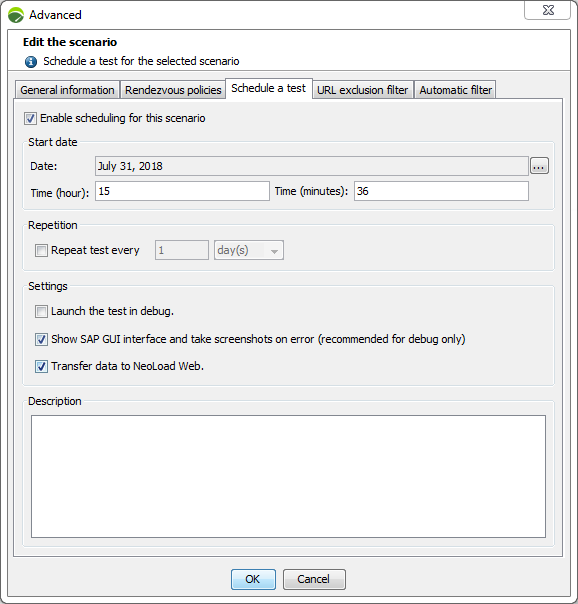Click the NeoLoad green logo icon
578x604 pixels.
click(16, 15)
